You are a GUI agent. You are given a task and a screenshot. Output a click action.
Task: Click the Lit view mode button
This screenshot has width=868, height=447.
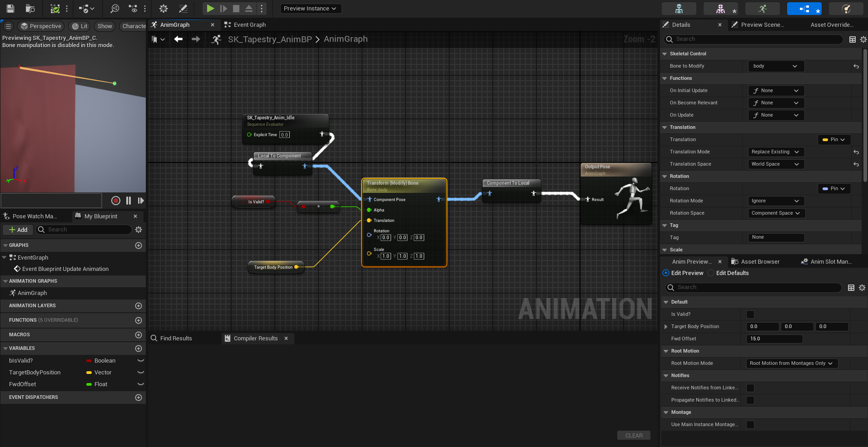pyautogui.click(x=80, y=26)
